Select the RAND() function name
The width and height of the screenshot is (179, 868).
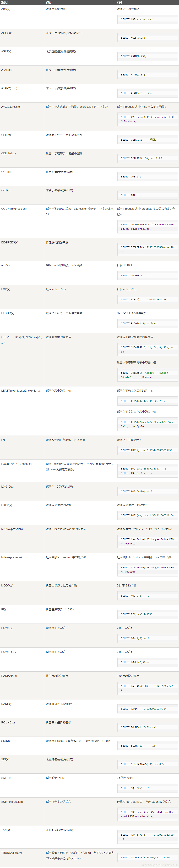[x=6, y=704]
